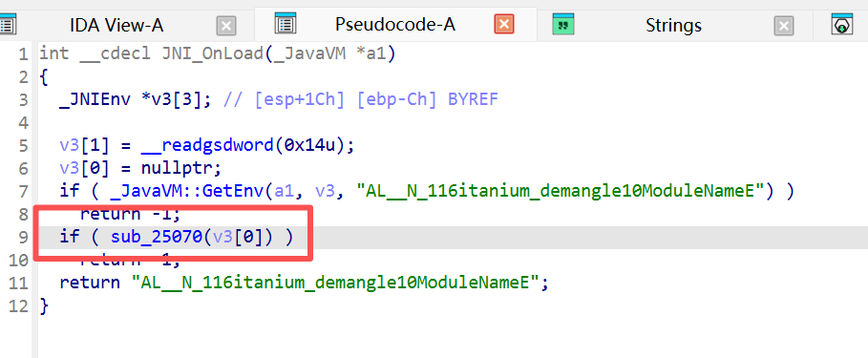The image size is (868, 358).
Task: Open the Strings tab
Action: (x=673, y=25)
